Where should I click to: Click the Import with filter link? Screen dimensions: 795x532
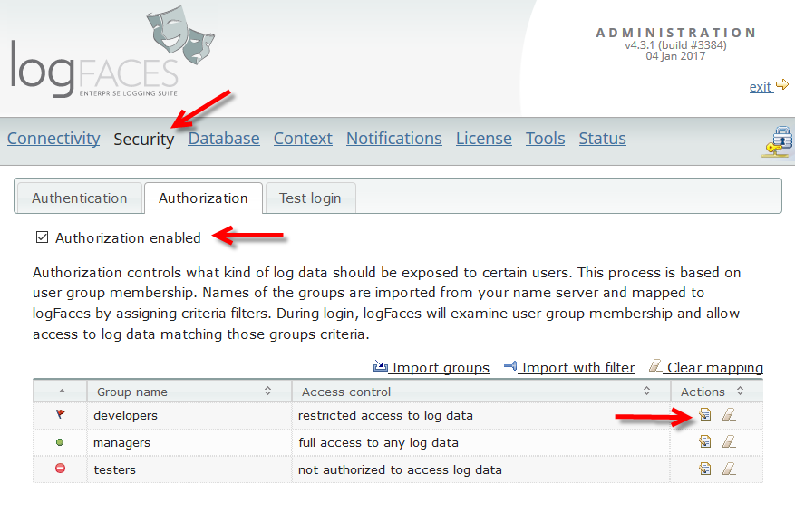(569, 367)
